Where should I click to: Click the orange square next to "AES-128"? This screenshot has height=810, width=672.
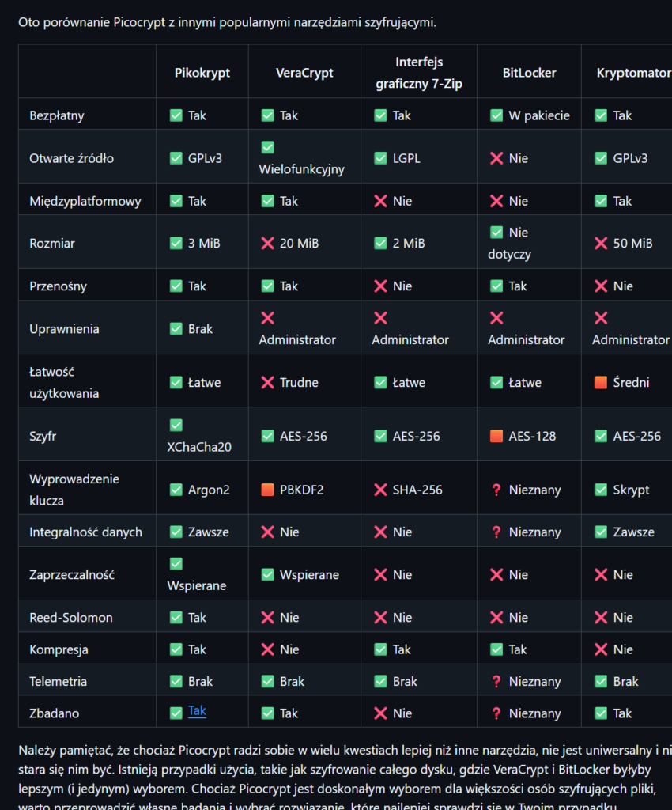click(496, 436)
